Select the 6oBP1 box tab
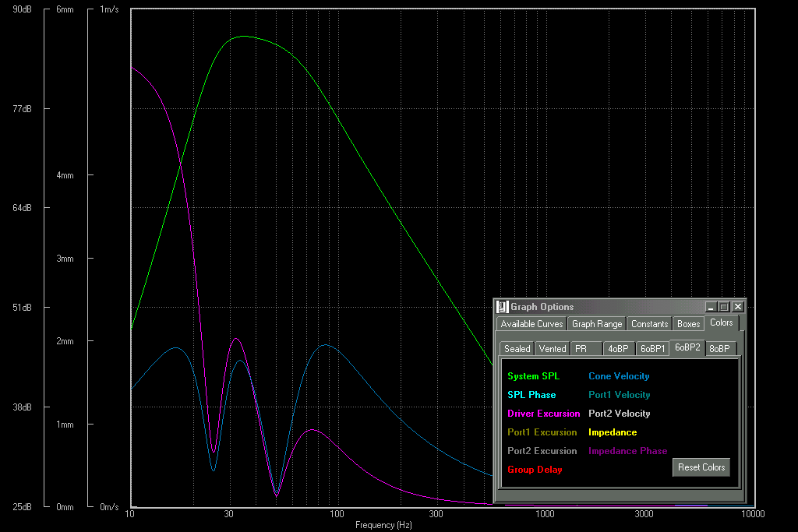 653,349
